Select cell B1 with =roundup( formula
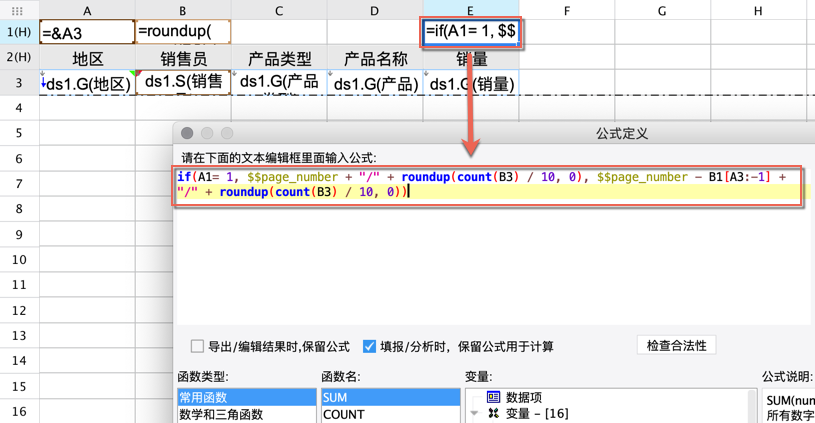The image size is (815, 423). tap(183, 32)
